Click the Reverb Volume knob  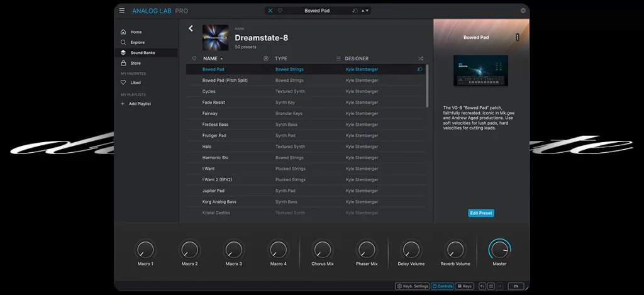(x=455, y=249)
